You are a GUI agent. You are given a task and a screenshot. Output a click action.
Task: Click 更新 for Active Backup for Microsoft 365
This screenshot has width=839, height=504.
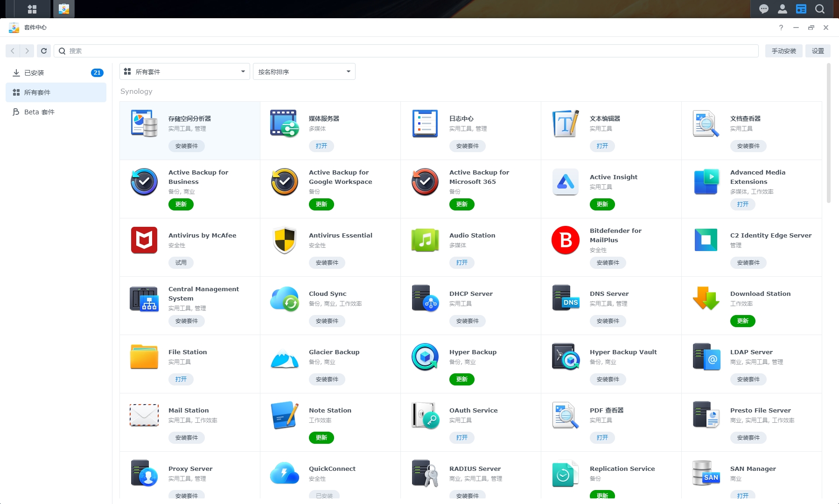click(462, 204)
